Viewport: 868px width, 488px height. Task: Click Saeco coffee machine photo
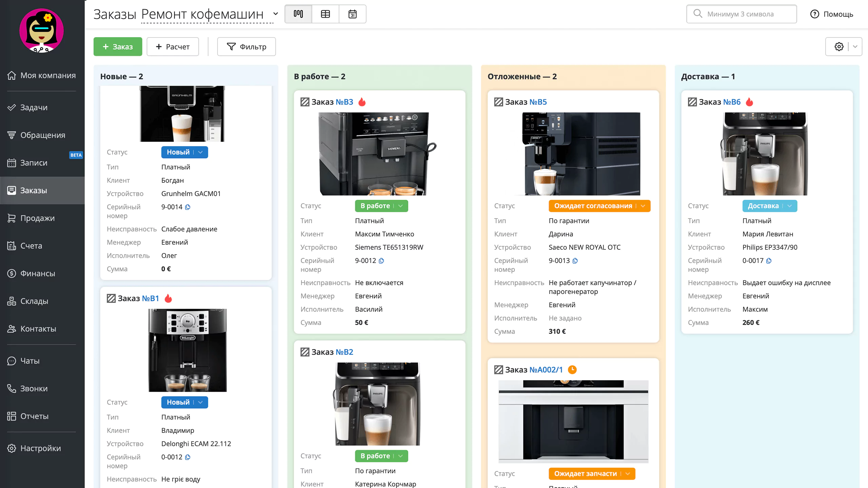(x=581, y=154)
